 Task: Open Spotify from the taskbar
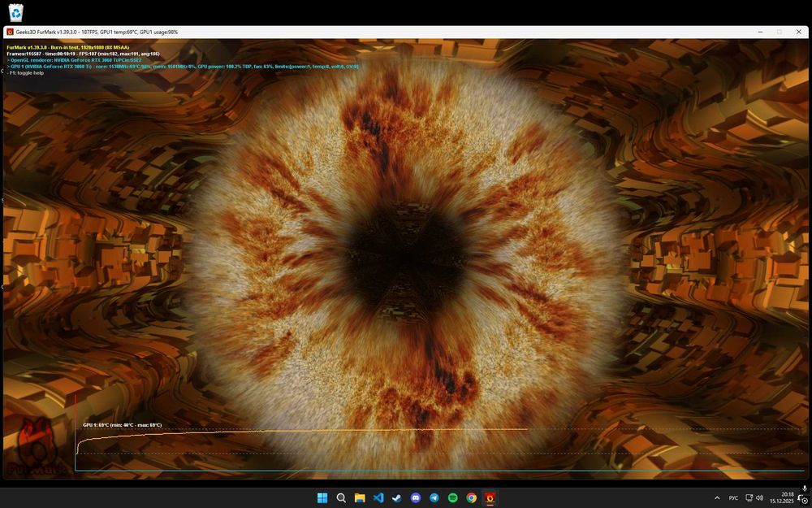pyautogui.click(x=452, y=498)
